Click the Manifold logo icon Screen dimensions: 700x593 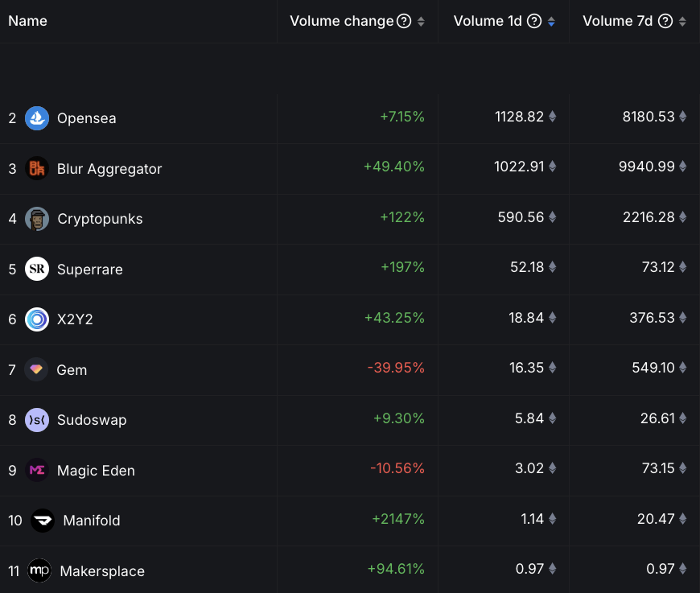point(43,521)
